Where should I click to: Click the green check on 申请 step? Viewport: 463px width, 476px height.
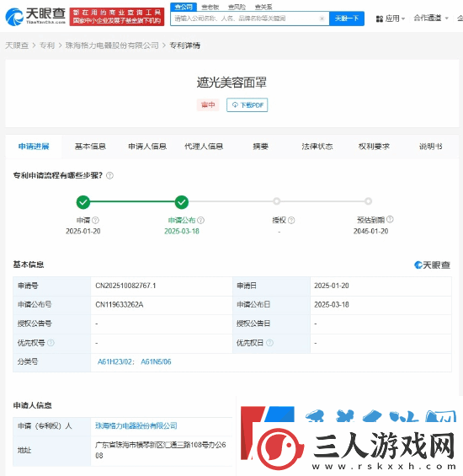coord(83,202)
